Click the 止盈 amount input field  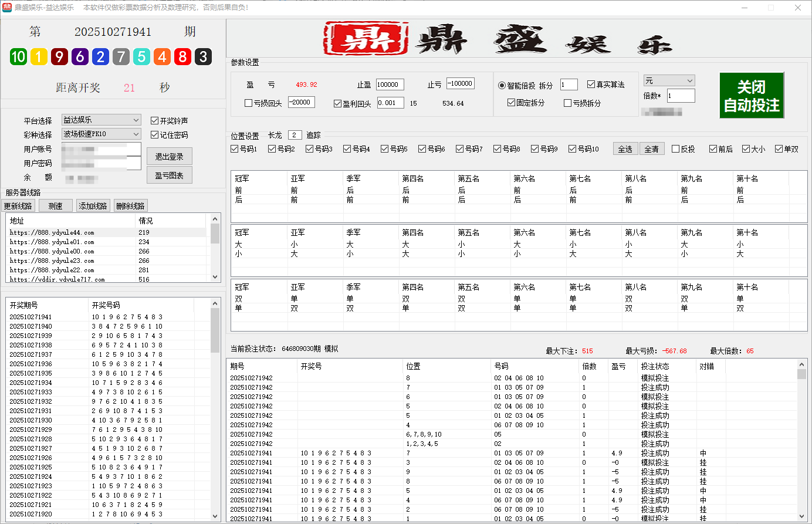389,84
